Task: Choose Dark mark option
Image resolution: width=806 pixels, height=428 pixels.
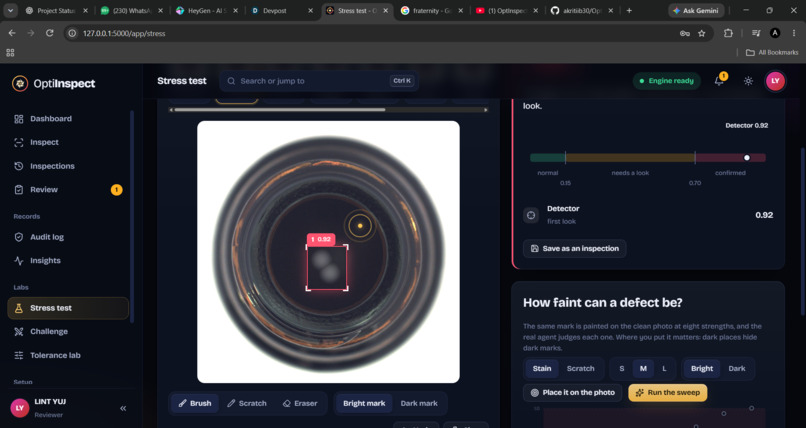Action: tap(419, 403)
